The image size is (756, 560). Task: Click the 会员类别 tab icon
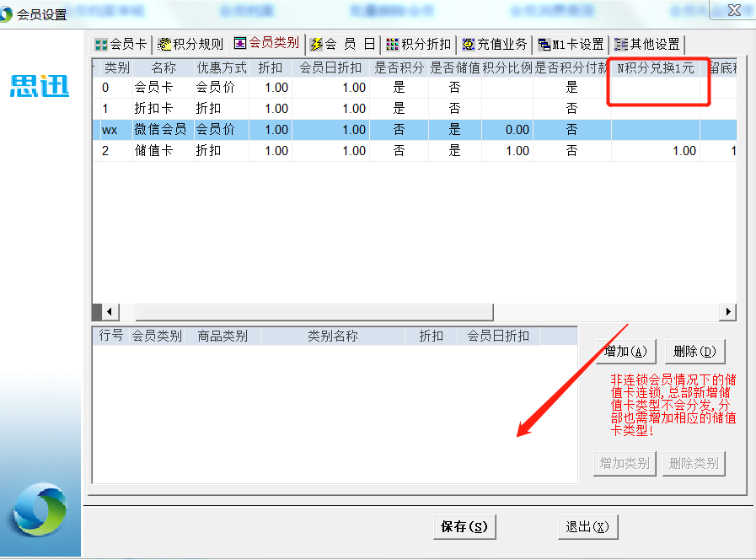point(240,43)
